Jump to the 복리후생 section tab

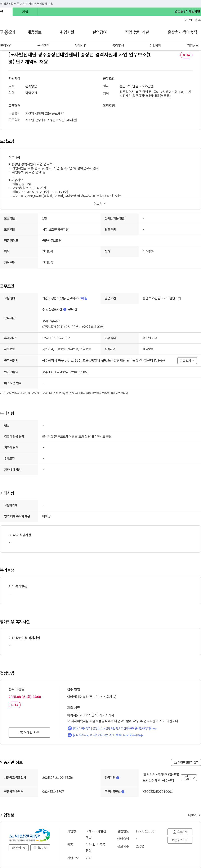click(118, 46)
